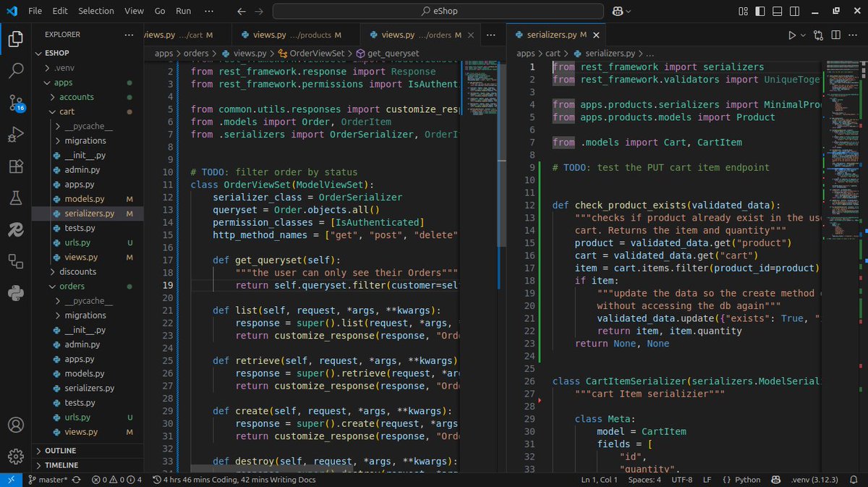The height and width of the screenshot is (487, 868).
Task: Split the editor to the right
Action: [837, 35]
